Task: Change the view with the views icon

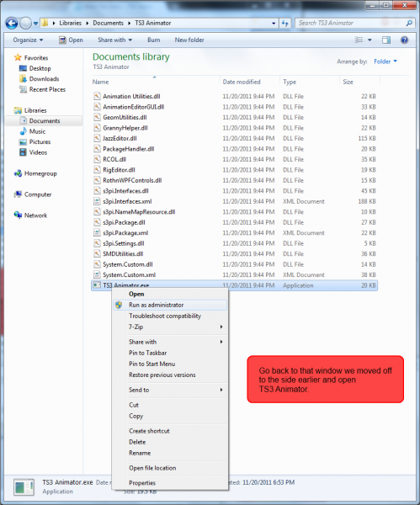Action: tap(359, 40)
